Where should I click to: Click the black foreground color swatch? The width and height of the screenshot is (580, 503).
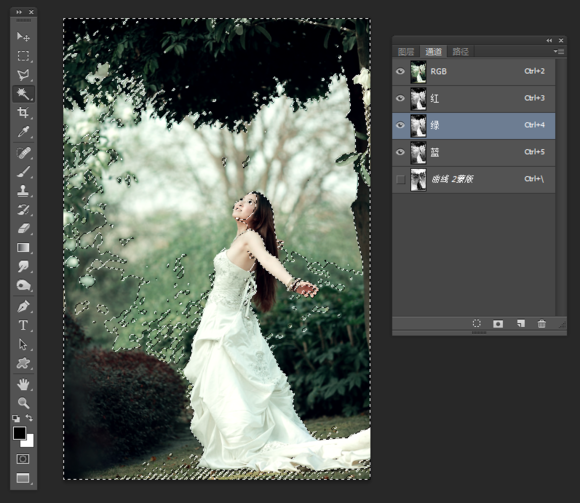click(19, 433)
